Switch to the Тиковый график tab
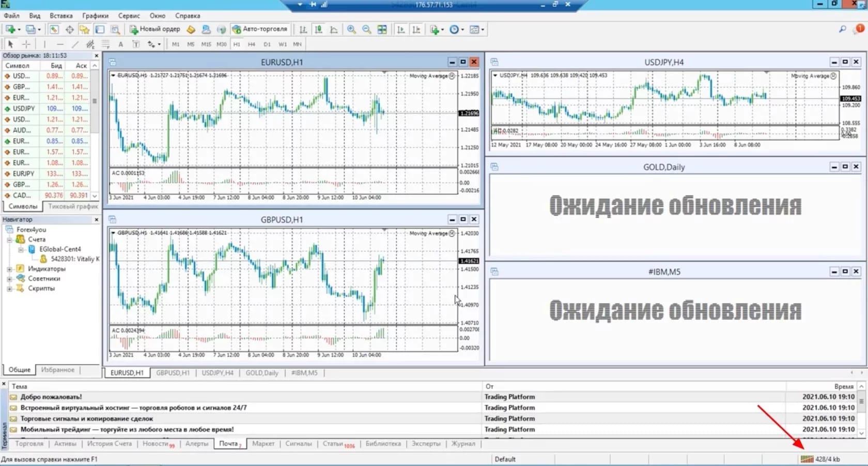Image resolution: width=868 pixels, height=466 pixels. click(73, 206)
